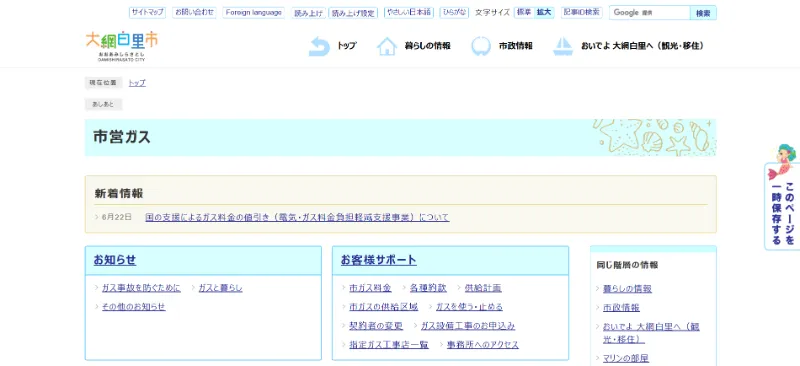Open the お知らせ section heading

point(115,260)
